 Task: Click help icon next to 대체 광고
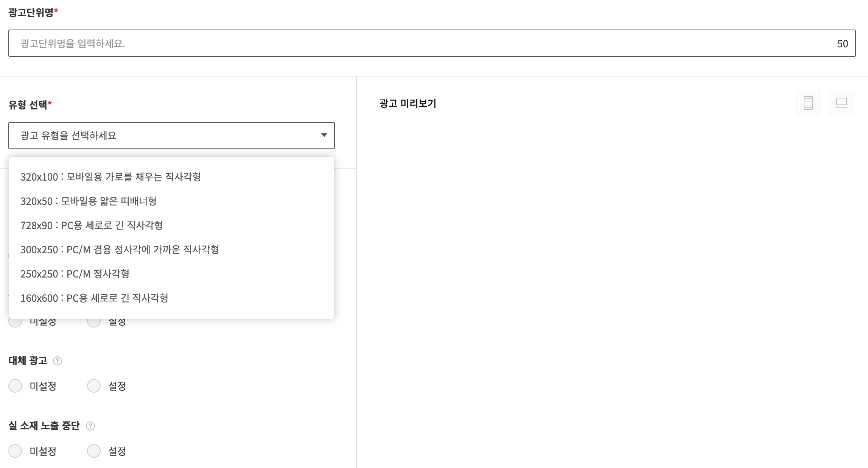58,361
